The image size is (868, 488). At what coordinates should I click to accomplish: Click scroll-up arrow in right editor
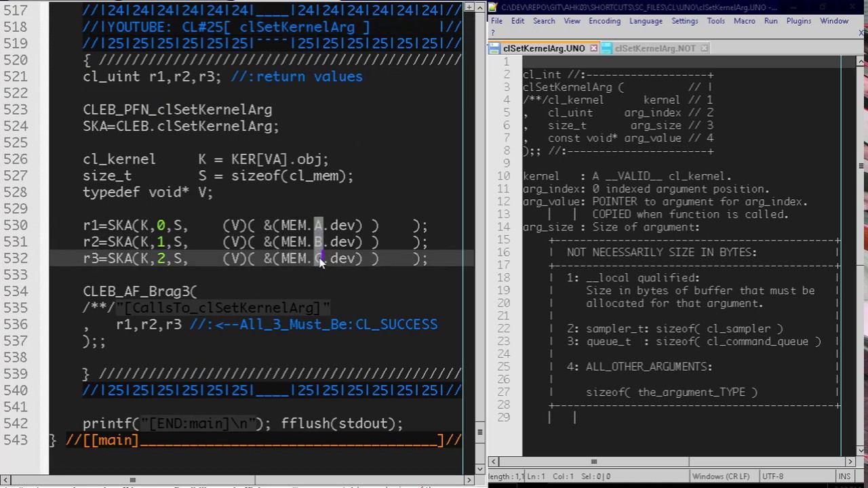click(861, 62)
